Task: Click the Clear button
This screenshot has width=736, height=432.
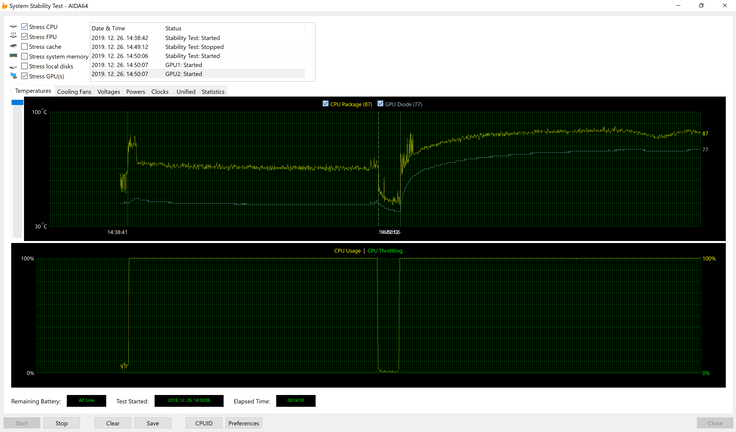Action: point(113,423)
